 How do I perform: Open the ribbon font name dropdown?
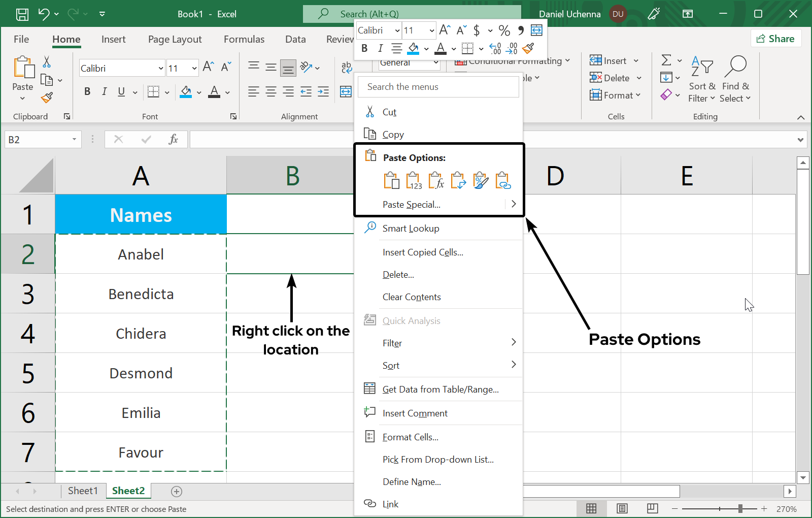coord(160,68)
